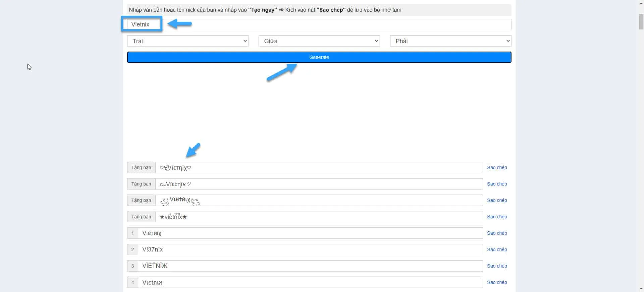Click Sao chép for result number 3
Image resolution: width=644 pixels, height=292 pixels.
point(497,266)
